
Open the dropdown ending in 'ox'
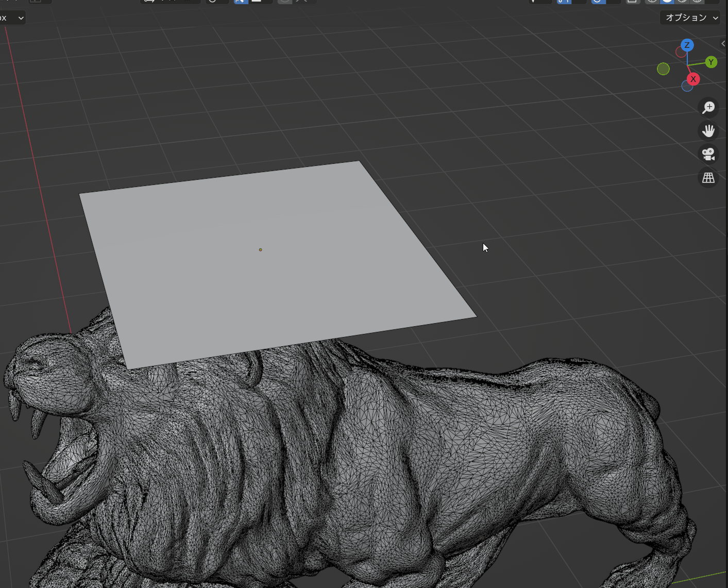click(12, 18)
